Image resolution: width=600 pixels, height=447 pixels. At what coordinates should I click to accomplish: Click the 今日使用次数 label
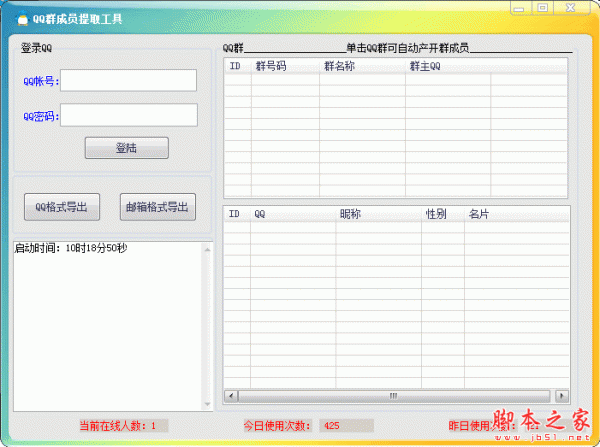pyautogui.click(x=277, y=426)
